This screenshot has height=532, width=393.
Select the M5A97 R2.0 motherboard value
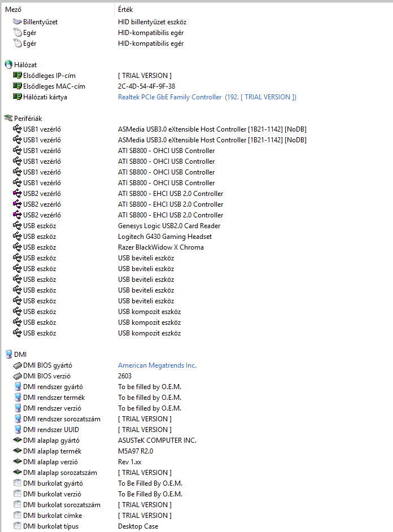[x=136, y=451]
